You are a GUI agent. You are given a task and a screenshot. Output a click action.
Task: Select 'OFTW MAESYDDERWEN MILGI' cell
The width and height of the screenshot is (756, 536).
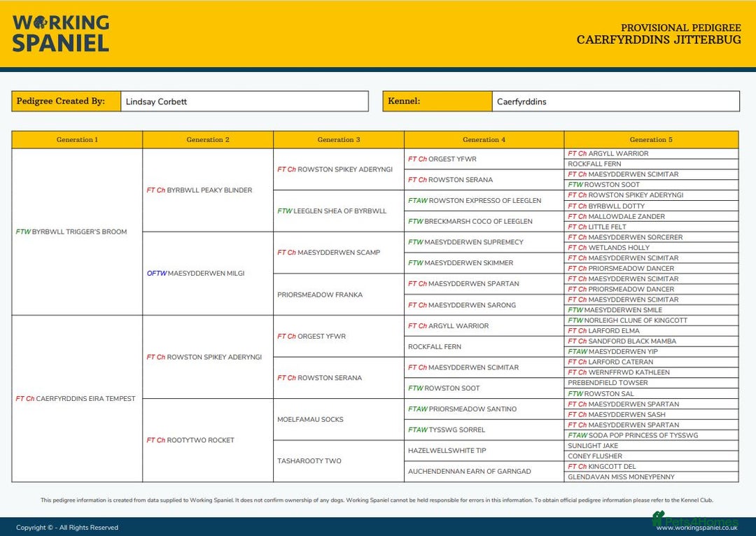pos(208,274)
